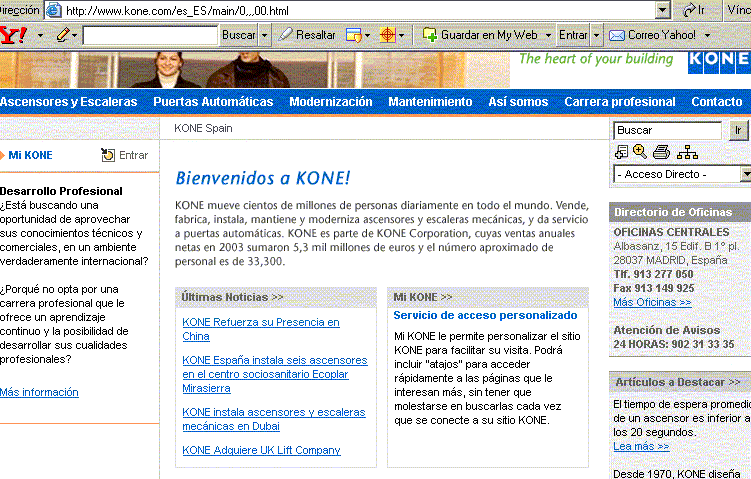Click the Bienvenidos a KONE! title
Viewport: 751px width, 479px height.
coord(263,178)
